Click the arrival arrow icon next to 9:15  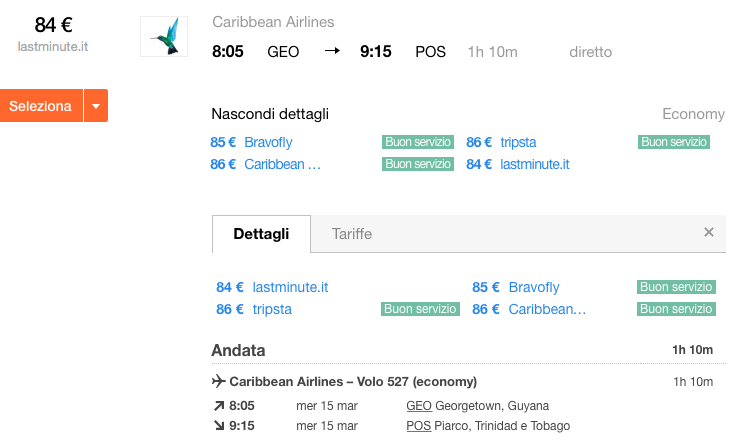[219, 426]
